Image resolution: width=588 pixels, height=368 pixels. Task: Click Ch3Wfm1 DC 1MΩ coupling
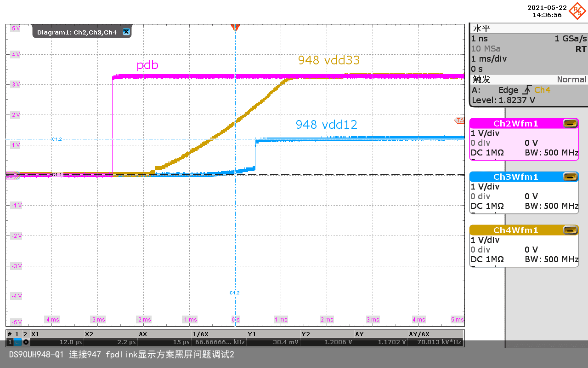point(487,206)
